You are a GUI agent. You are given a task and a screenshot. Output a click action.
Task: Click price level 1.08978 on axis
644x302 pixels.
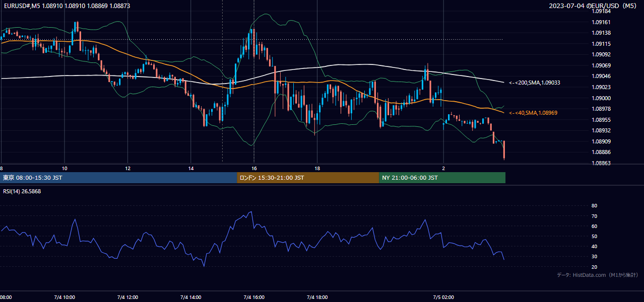tap(601, 109)
